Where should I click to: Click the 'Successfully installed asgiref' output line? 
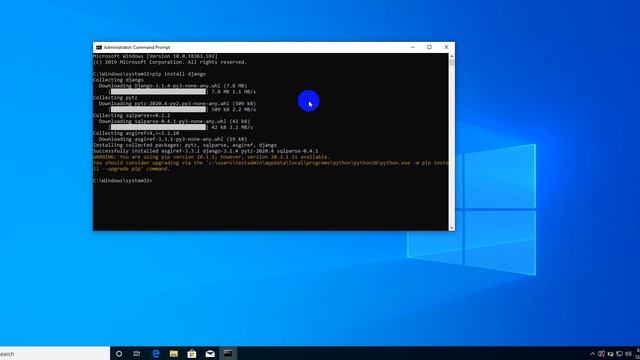[206, 151]
